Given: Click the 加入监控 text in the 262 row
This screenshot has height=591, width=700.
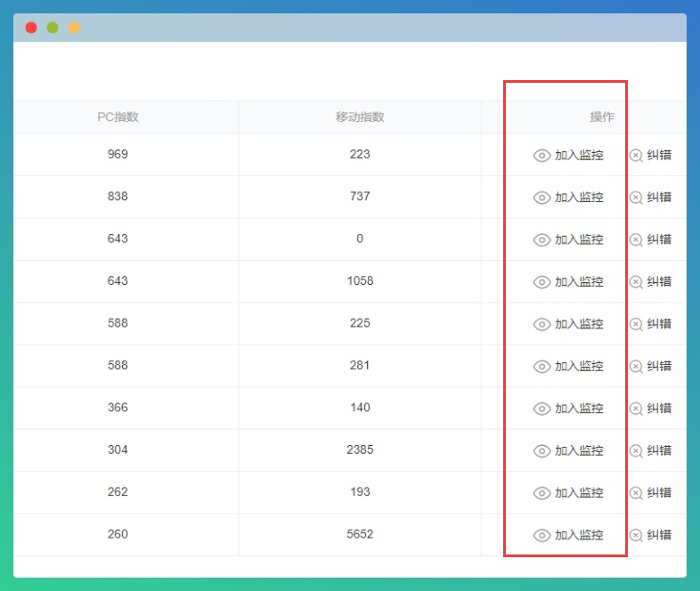Looking at the screenshot, I should click(x=579, y=493).
